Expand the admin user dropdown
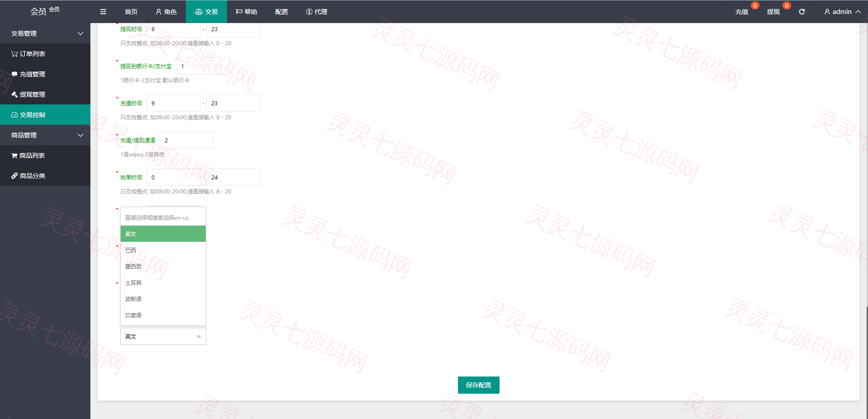868x419 pixels. point(842,12)
